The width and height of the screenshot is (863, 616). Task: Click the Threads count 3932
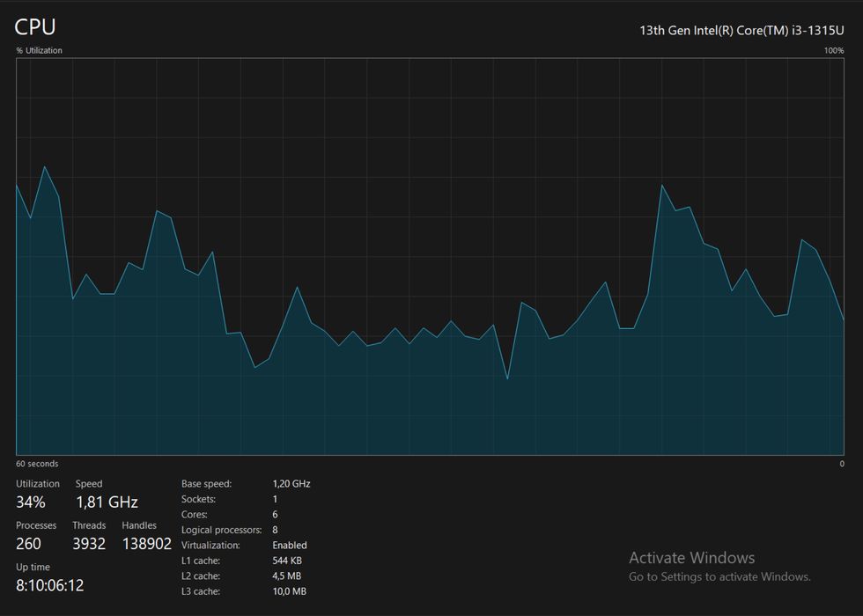pyautogui.click(x=89, y=544)
